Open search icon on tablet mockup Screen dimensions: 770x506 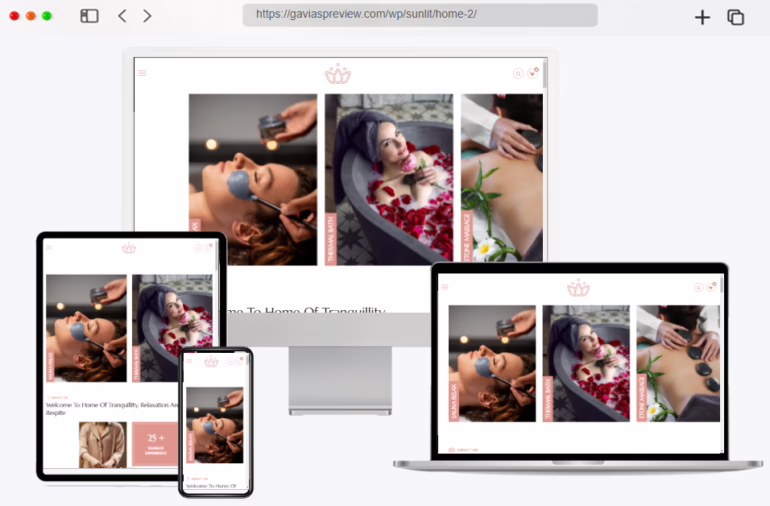click(x=198, y=248)
